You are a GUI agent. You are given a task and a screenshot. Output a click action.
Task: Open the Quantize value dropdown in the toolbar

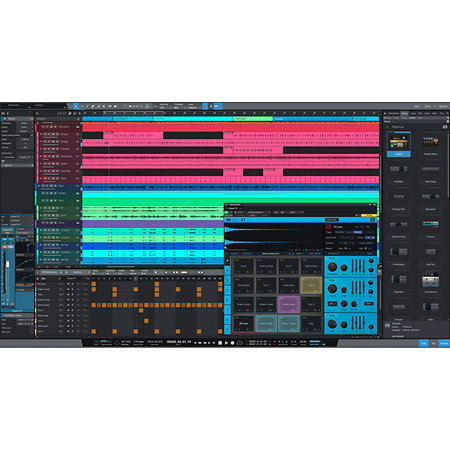point(166,108)
